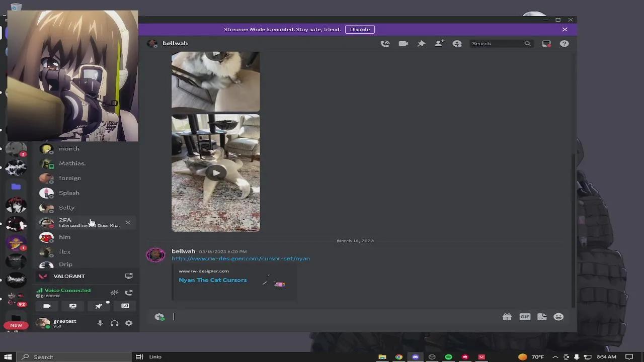Disconnect from the voice call
The height and width of the screenshot is (362, 644).
[129, 292]
